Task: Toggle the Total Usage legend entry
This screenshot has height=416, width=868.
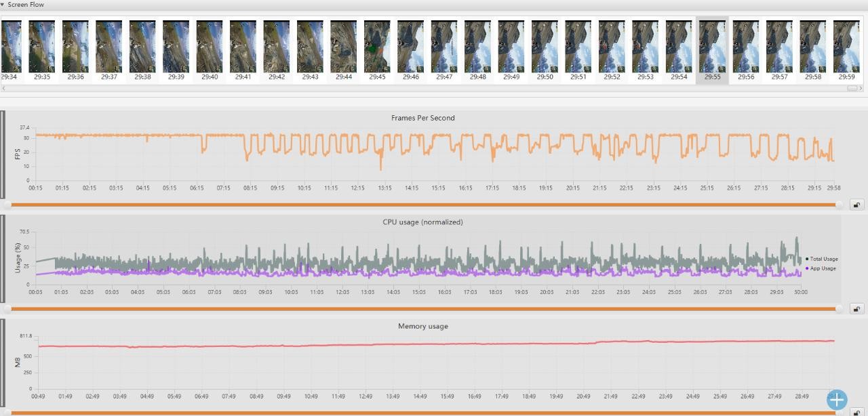Action: [x=823, y=259]
